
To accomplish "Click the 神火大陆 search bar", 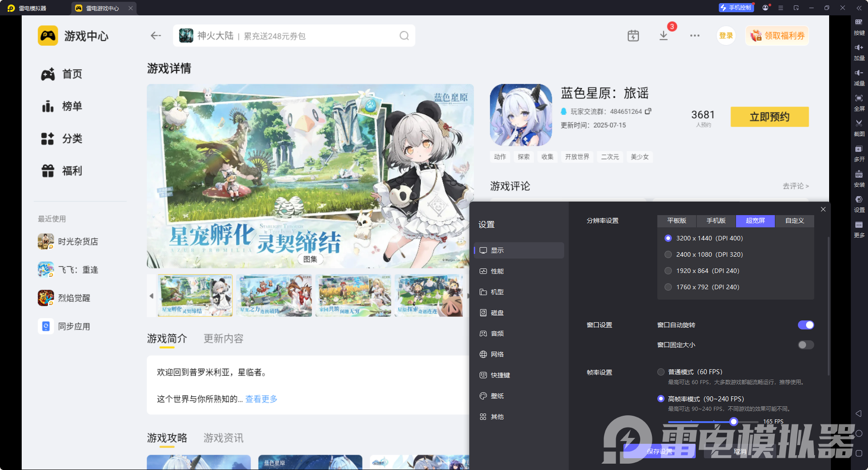I will pos(294,36).
